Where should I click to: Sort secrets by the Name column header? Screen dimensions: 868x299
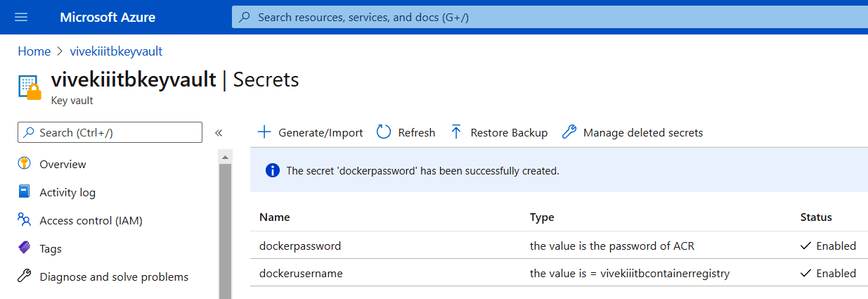(275, 217)
